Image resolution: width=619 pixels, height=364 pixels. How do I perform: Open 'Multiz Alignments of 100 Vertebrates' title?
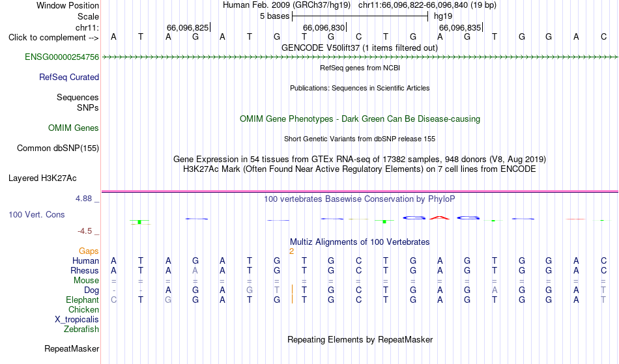(x=360, y=242)
